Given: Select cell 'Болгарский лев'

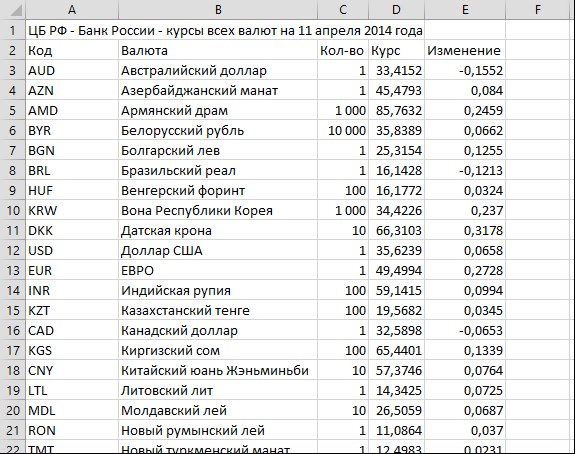Looking at the screenshot, I should [x=218, y=150].
